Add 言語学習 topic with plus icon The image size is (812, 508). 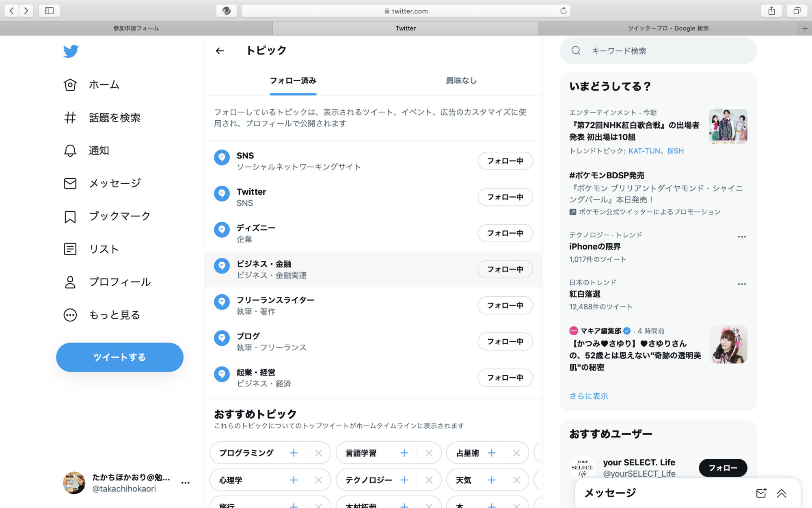404,453
